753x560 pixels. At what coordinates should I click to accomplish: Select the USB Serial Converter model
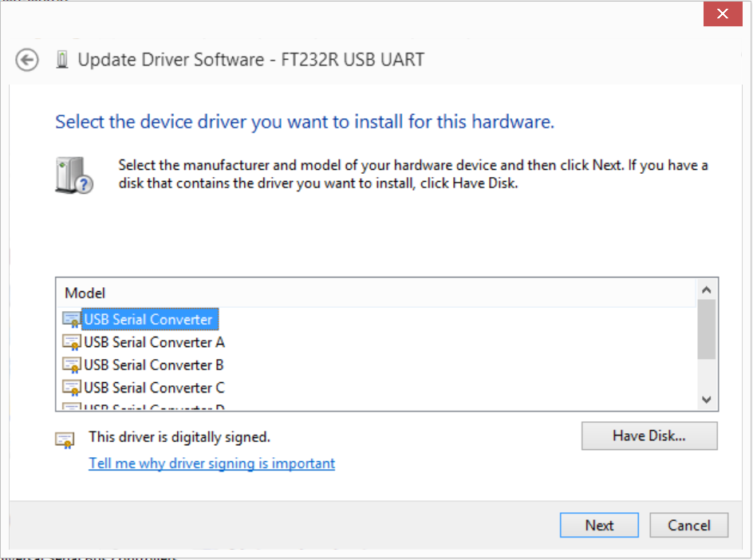pyautogui.click(x=150, y=319)
